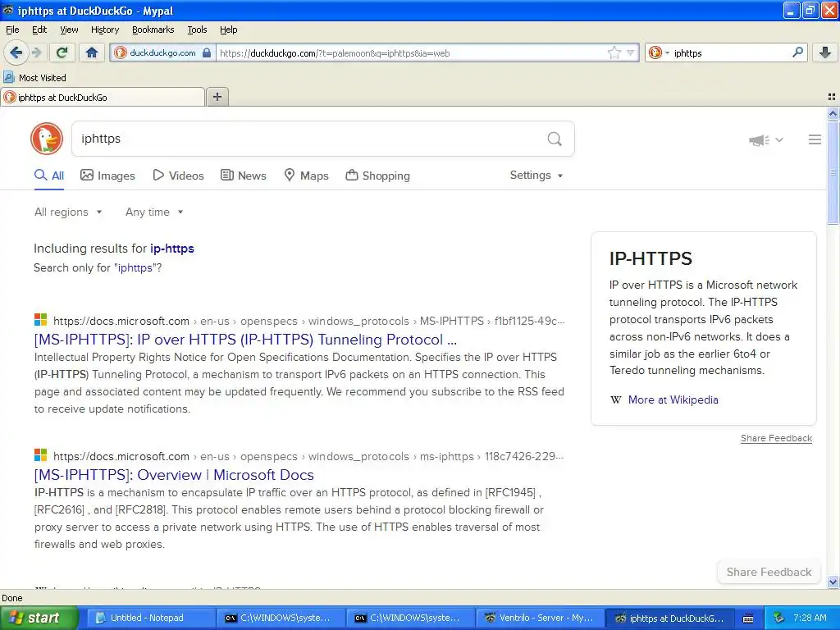
Task: Open the Help menu
Action: [x=229, y=30]
